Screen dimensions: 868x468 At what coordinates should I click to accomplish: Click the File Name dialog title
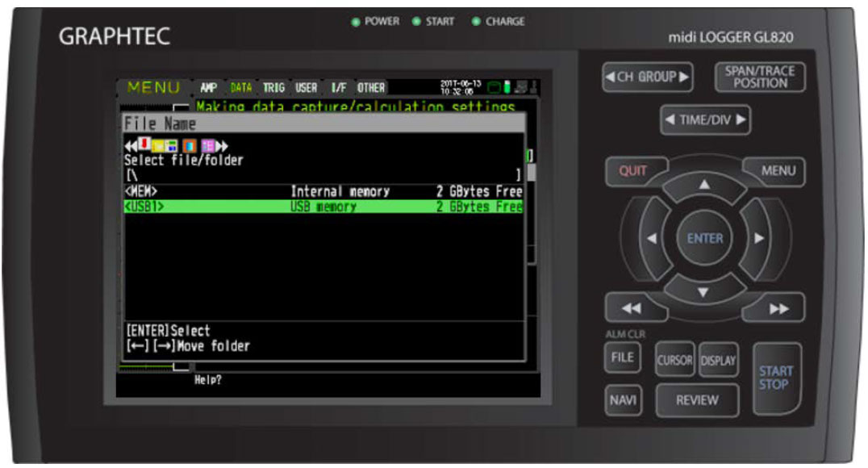pos(160,123)
